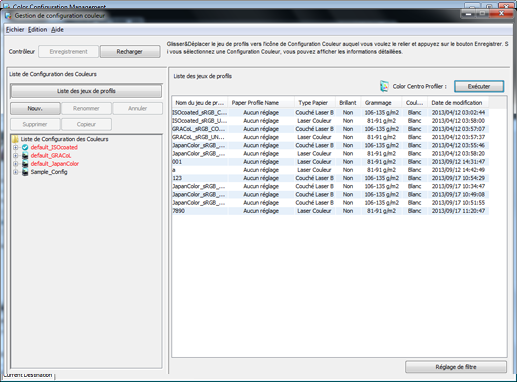Screen dimensions: 517x382
Task: Click the Enregistrement button
Action: pyautogui.click(x=68, y=52)
